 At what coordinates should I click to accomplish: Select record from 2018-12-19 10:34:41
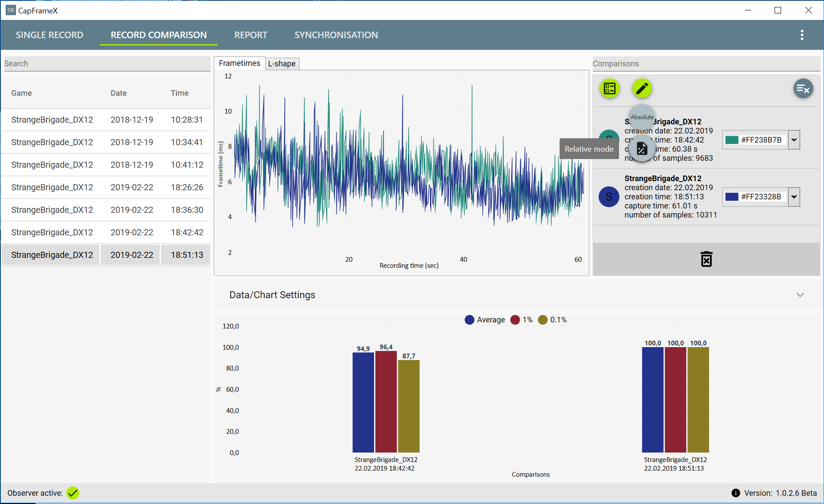106,142
